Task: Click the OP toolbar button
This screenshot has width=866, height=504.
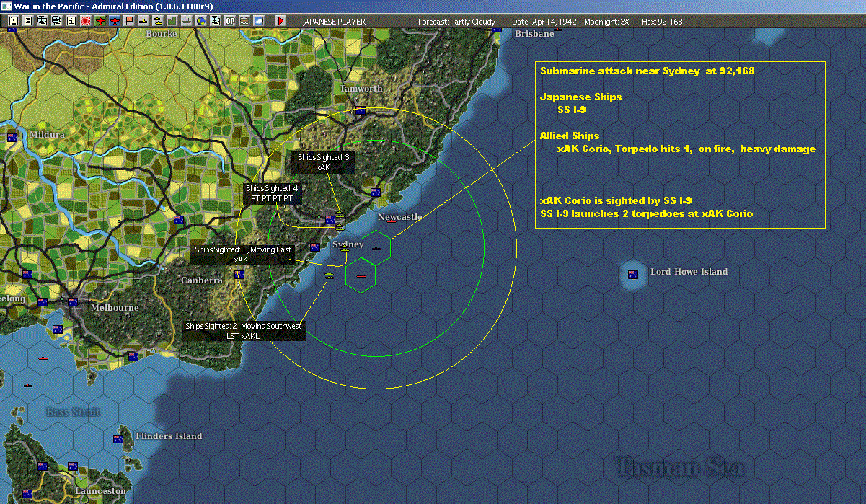Action: (x=230, y=21)
